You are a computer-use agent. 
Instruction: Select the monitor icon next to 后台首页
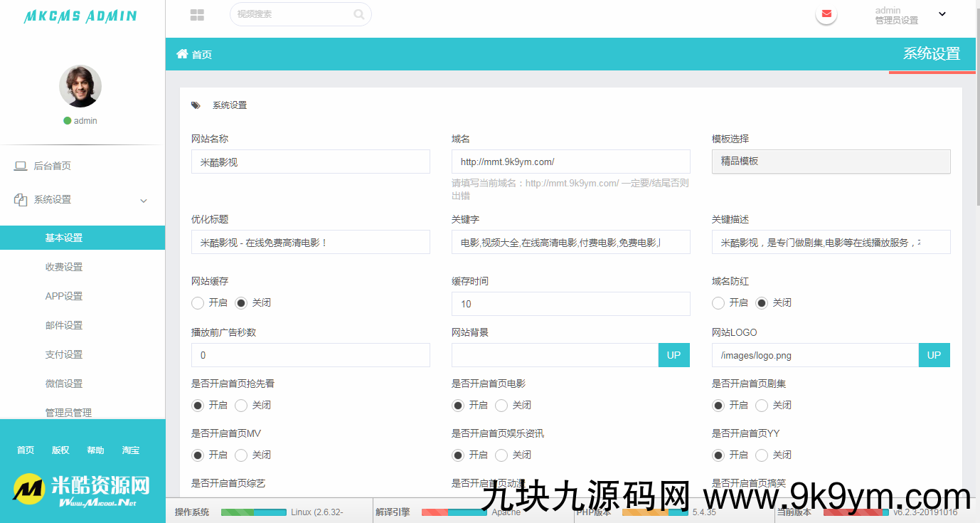[21, 165]
